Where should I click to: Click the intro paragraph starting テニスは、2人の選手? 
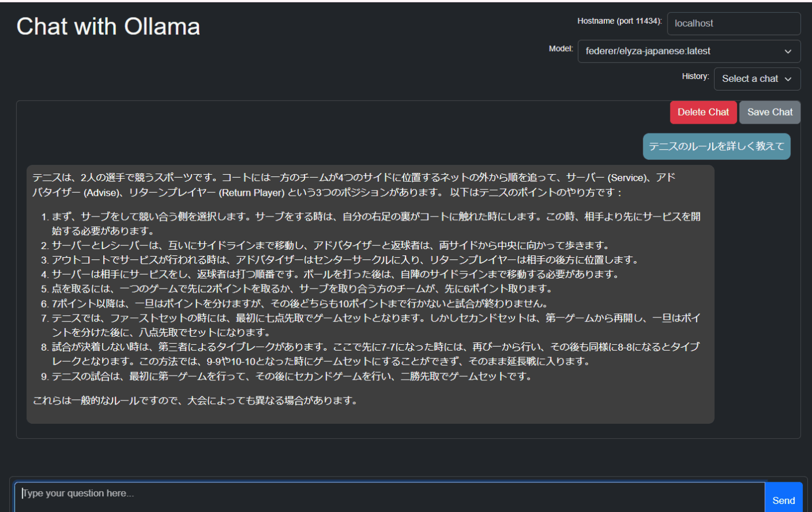click(354, 185)
